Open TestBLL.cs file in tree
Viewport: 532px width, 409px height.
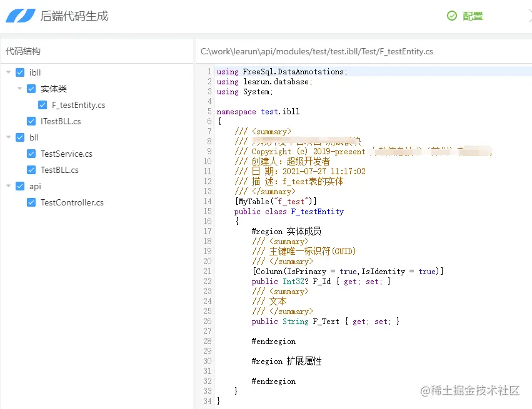point(59,170)
